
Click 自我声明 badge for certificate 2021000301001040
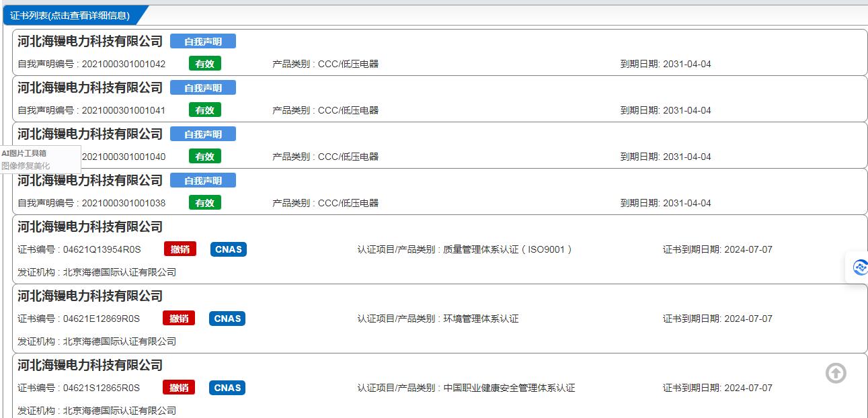click(203, 134)
